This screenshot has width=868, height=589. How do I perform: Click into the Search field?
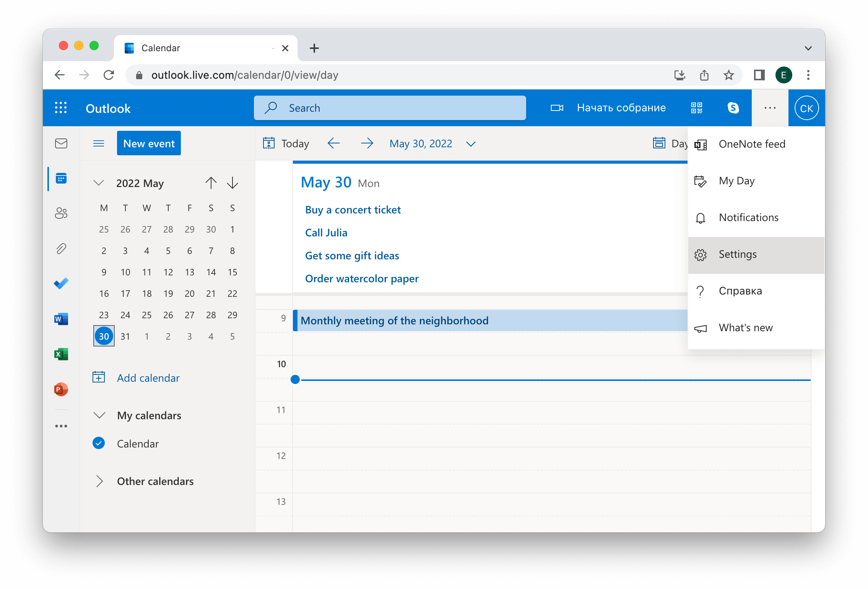click(x=390, y=108)
